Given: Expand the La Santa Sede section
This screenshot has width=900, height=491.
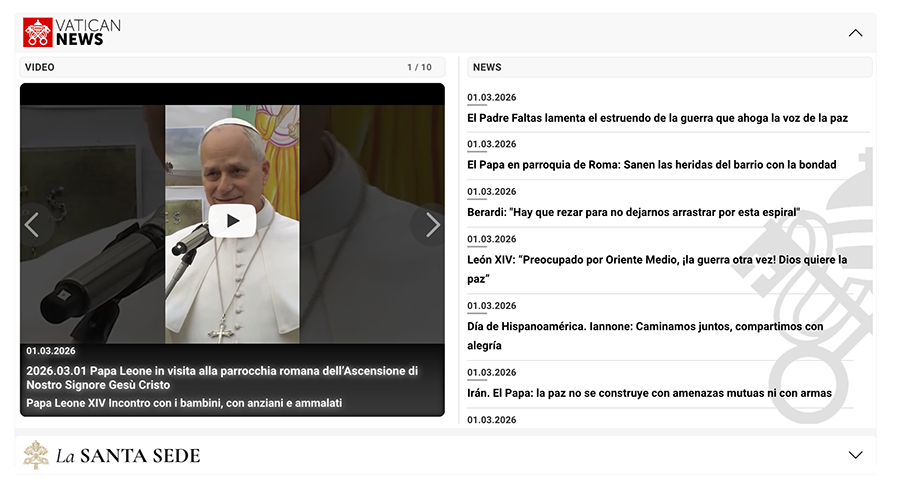Looking at the screenshot, I should [x=855, y=455].
